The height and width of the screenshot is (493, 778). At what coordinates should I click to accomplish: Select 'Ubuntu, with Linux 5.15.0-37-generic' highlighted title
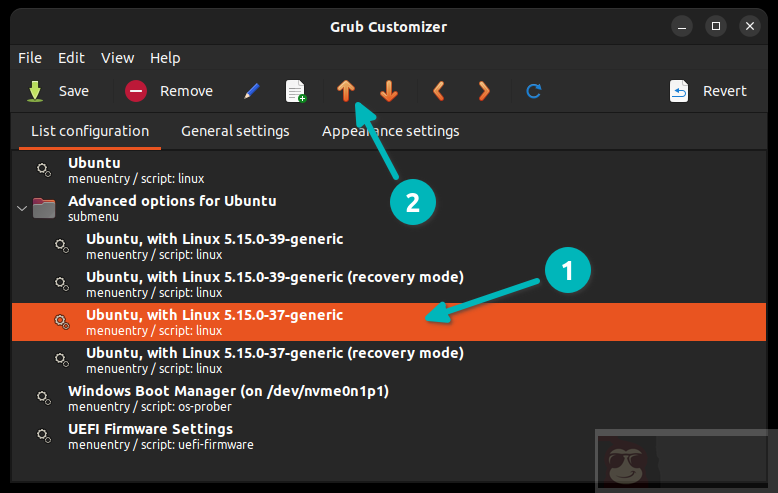(x=214, y=315)
